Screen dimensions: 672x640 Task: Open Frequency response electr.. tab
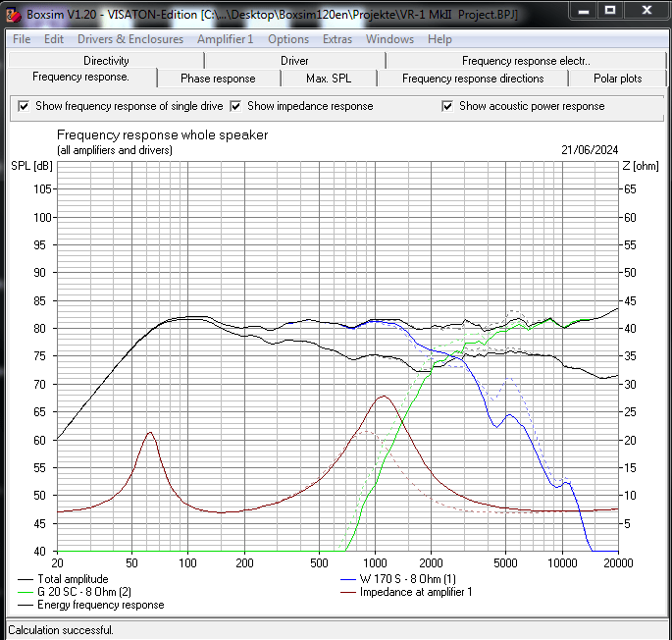[526, 61]
